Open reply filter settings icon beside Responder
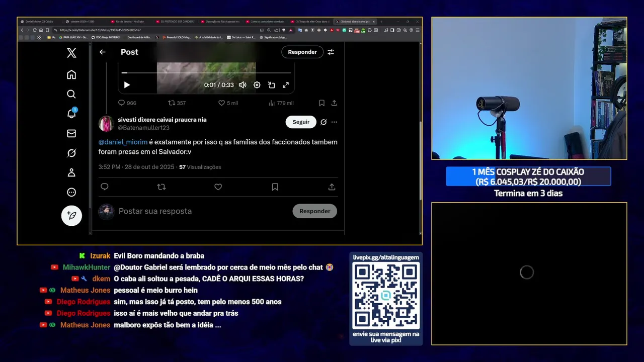This screenshot has width=644, height=362. [x=331, y=52]
